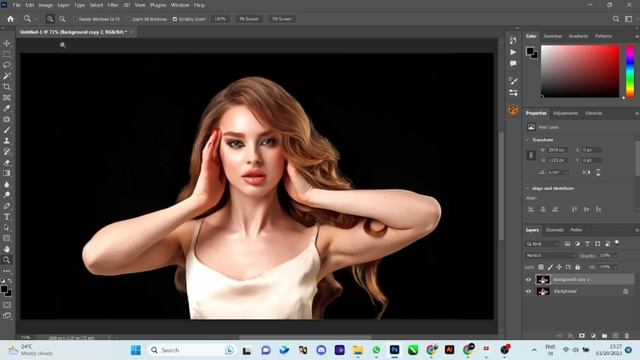Select the Clone Stamp tool
This screenshot has height=360, width=640.
[7, 141]
